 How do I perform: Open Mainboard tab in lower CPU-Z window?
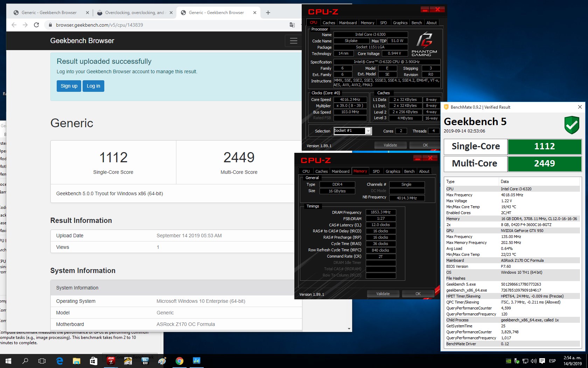[341, 171]
